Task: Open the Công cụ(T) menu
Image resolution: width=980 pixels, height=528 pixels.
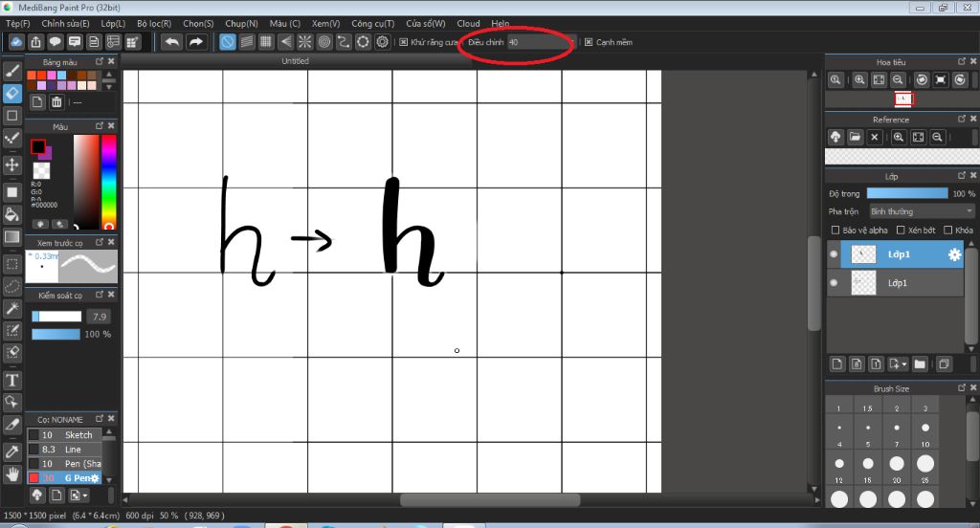Action: 373,24
